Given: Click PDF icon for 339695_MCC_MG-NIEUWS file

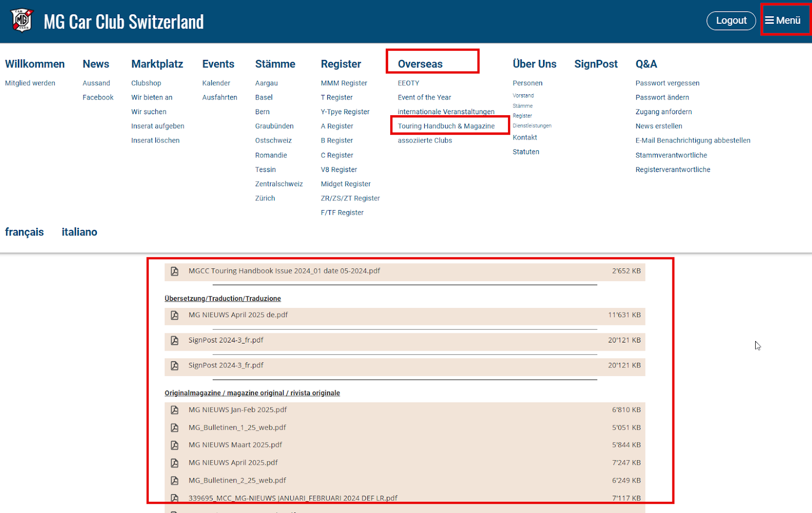Looking at the screenshot, I should tap(175, 498).
